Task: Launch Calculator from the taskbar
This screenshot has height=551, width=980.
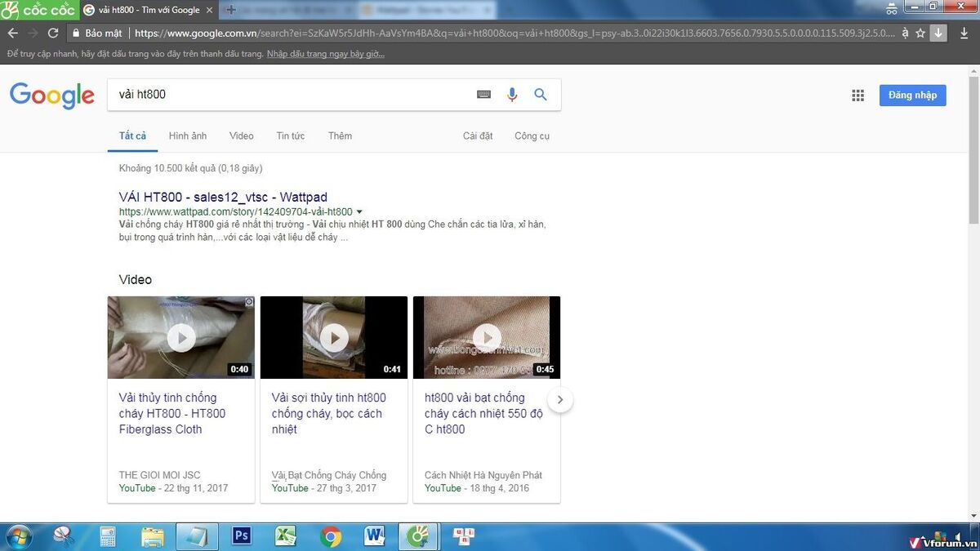Action: click(x=107, y=536)
